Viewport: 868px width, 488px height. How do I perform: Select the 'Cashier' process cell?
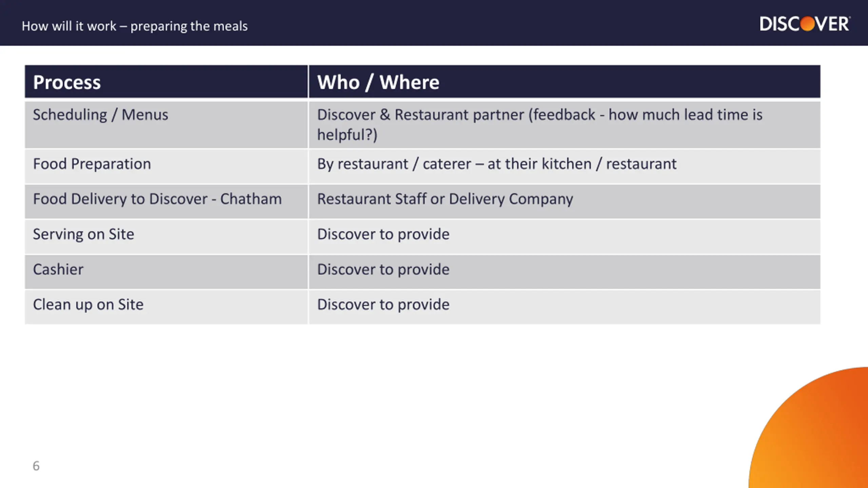point(166,272)
